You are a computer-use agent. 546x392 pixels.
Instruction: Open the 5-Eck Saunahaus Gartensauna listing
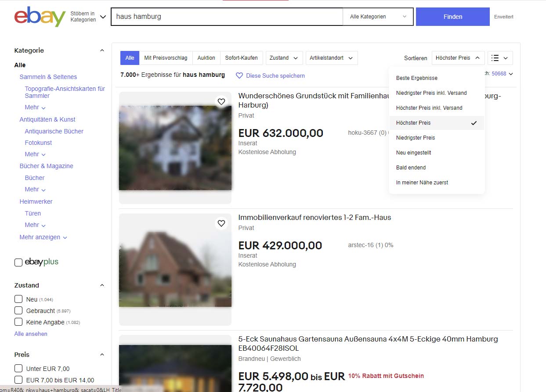368,344
